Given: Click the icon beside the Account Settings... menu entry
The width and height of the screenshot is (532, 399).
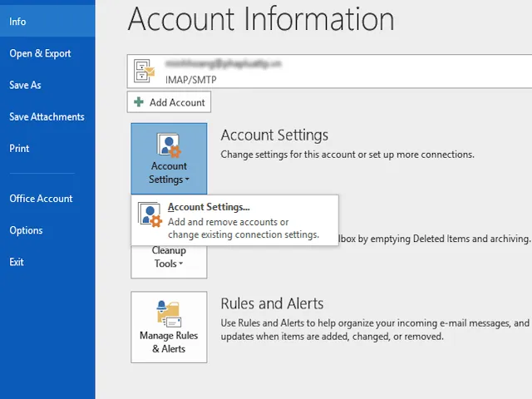Looking at the screenshot, I should [150, 214].
